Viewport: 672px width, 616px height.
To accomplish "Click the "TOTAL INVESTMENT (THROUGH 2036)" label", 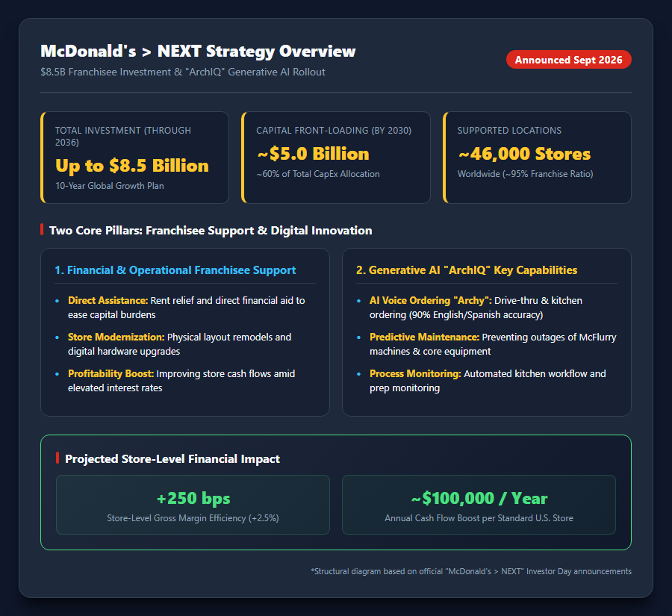I will click(123, 137).
